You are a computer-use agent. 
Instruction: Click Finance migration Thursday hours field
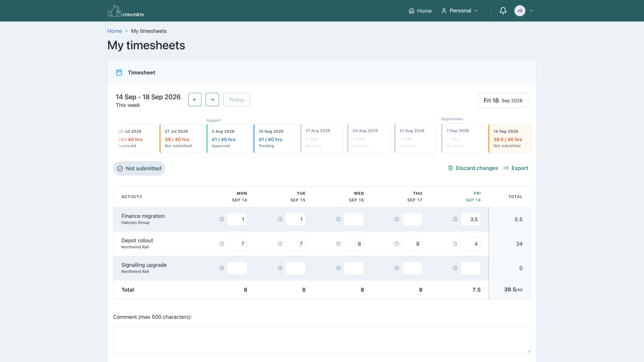[x=412, y=219]
